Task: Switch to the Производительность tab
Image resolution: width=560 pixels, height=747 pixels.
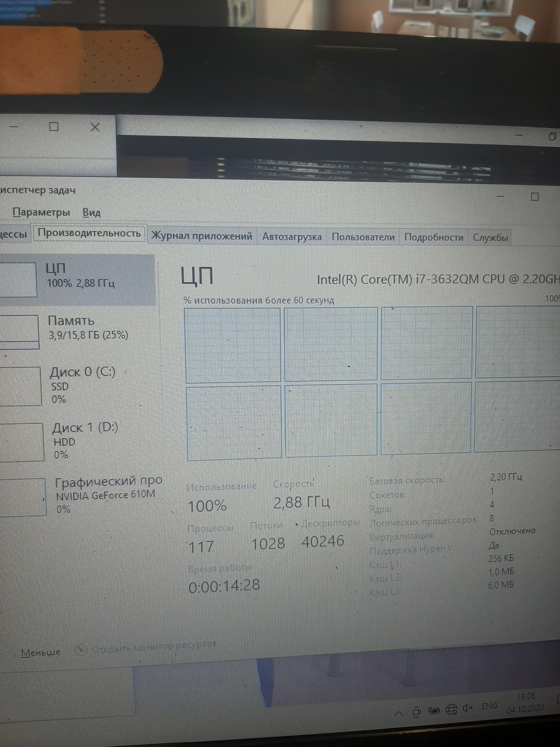Action: coord(89,233)
